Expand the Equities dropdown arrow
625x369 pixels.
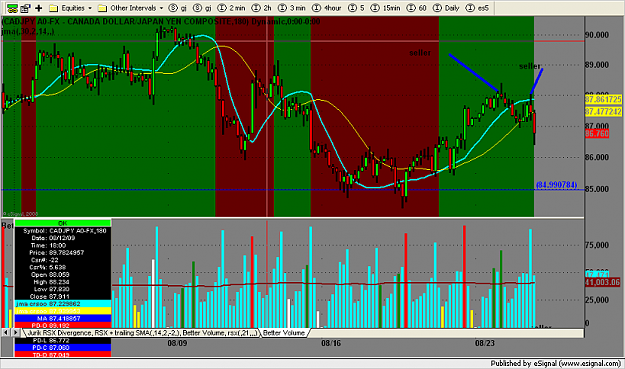90,8
